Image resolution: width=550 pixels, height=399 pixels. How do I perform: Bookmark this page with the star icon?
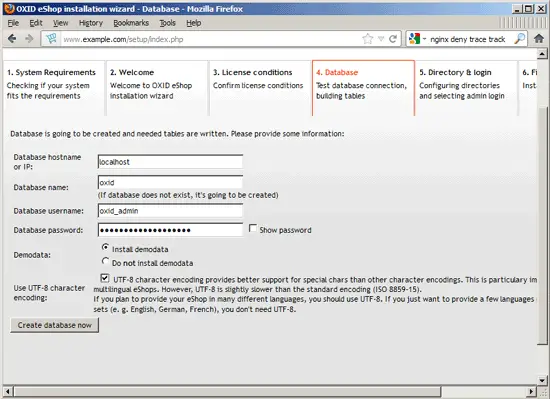(x=368, y=39)
